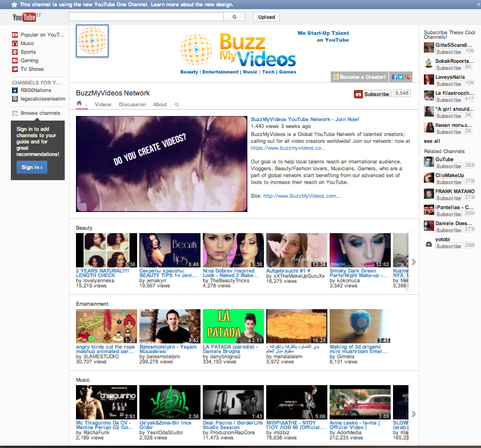Open the dropdown arrow beside Home tab
The height and width of the screenshot is (448, 481).
pos(86,105)
